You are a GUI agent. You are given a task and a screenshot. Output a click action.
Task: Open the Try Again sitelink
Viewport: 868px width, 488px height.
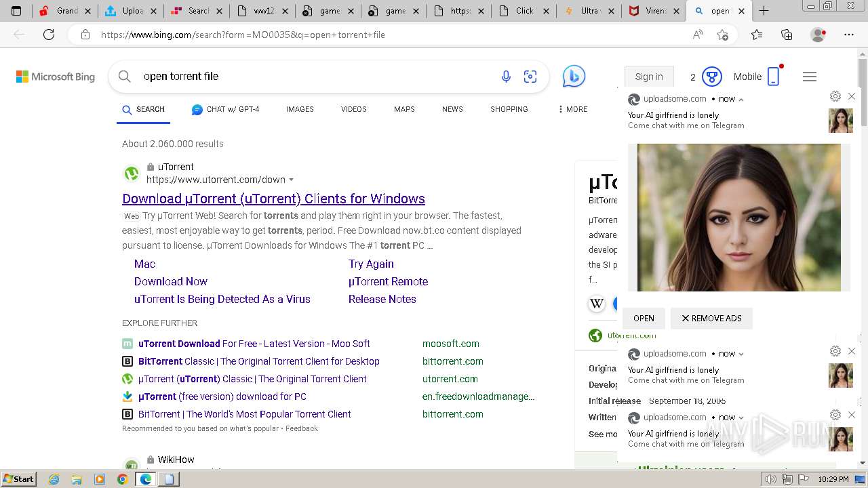tap(371, 264)
